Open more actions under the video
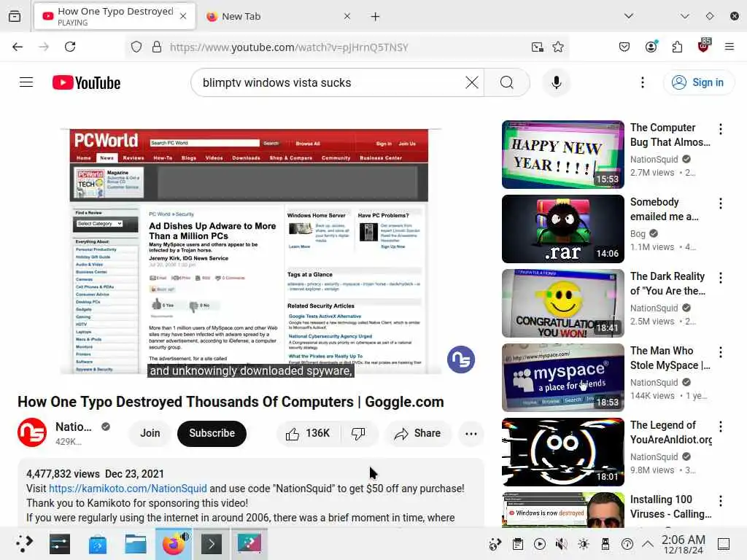The height and width of the screenshot is (560, 747). 471,433
